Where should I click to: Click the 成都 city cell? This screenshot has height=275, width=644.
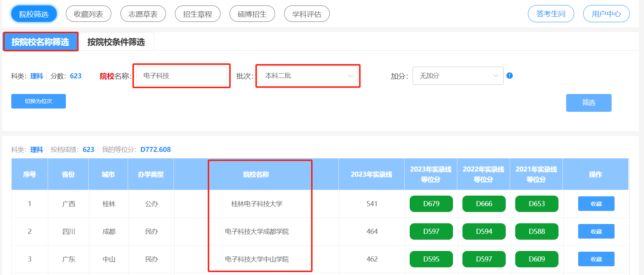click(x=109, y=231)
